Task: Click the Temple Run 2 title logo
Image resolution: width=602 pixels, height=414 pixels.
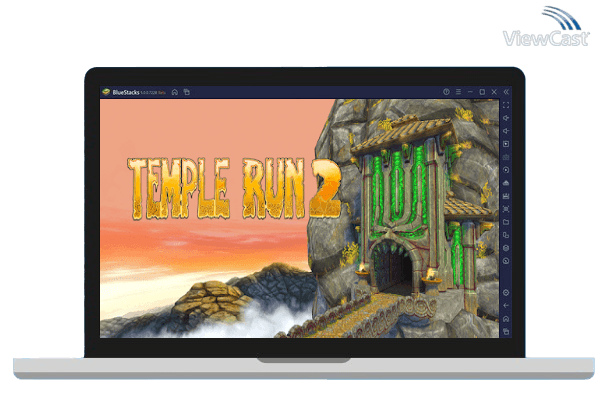Action: tap(234, 189)
